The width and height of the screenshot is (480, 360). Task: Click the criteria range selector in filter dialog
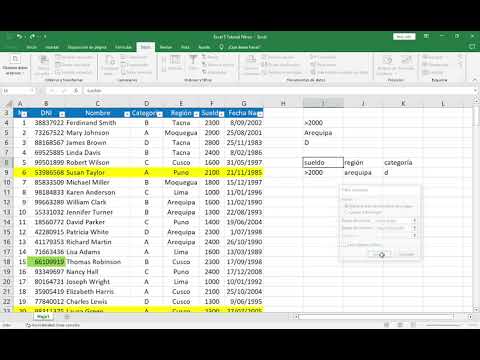(414, 228)
